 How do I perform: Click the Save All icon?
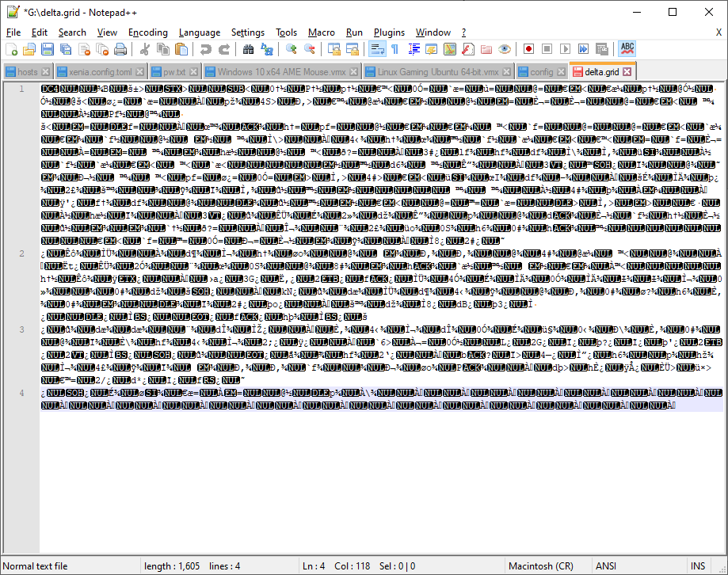(64, 49)
